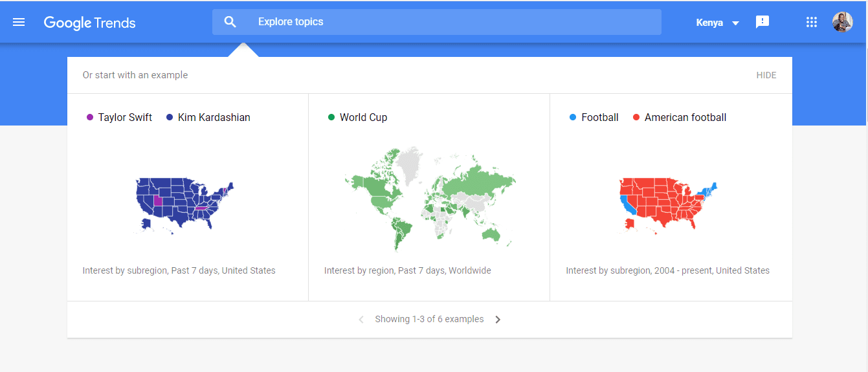Click the Google Trends logo
Viewport: 868px width, 372px height.
(x=89, y=23)
